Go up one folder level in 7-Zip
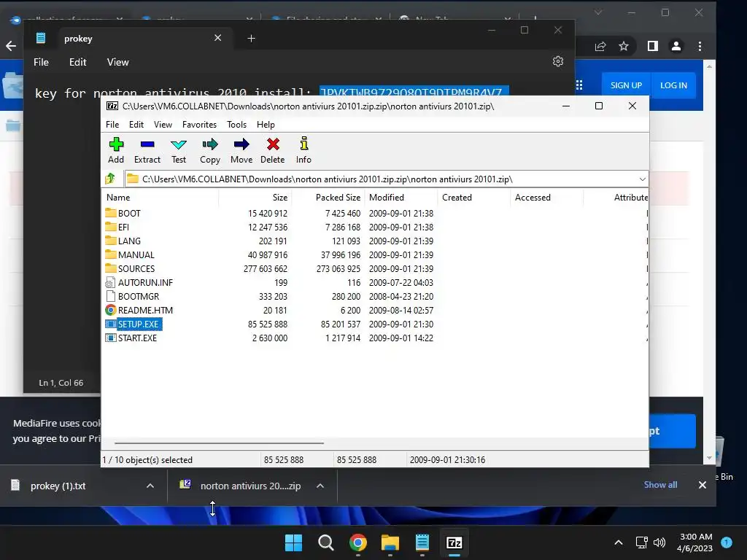This screenshot has height=560, width=747. (111, 179)
